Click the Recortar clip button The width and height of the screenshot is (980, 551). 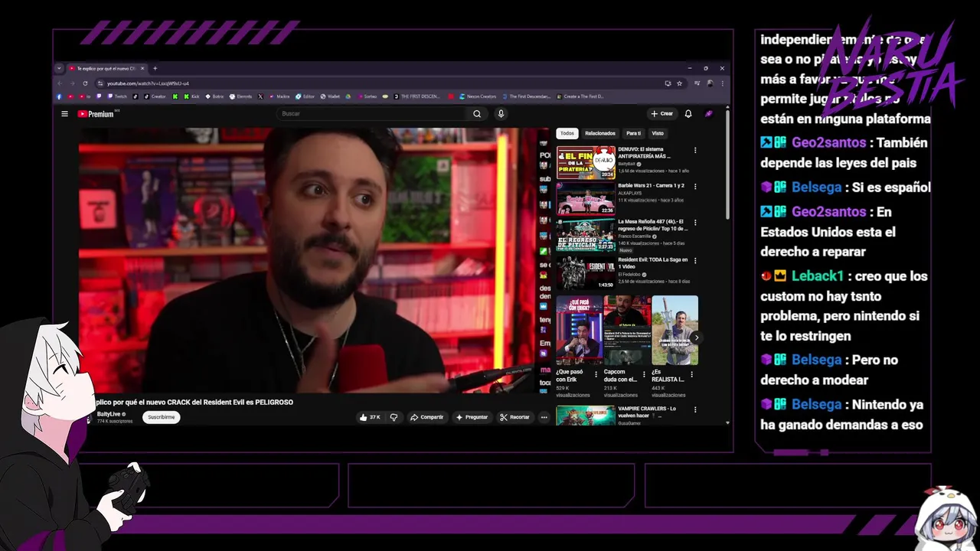[x=514, y=417]
